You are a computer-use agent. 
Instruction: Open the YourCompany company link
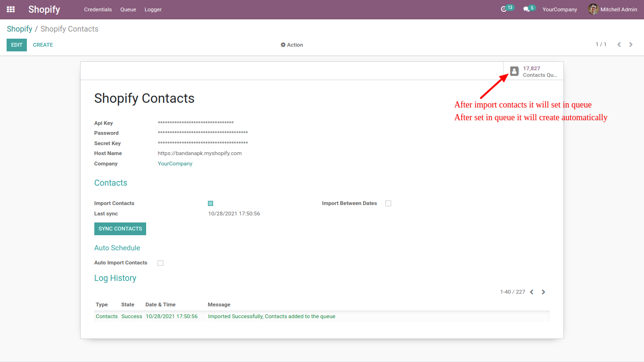[x=175, y=164]
